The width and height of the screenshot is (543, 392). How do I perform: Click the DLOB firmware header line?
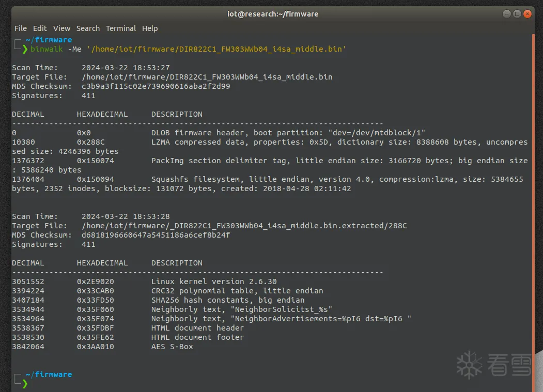coord(288,133)
